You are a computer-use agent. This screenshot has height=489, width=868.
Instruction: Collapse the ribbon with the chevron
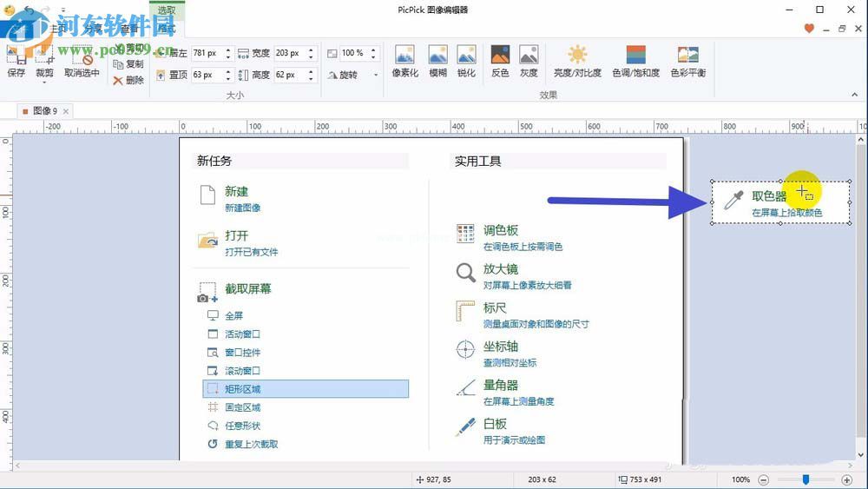click(x=855, y=95)
